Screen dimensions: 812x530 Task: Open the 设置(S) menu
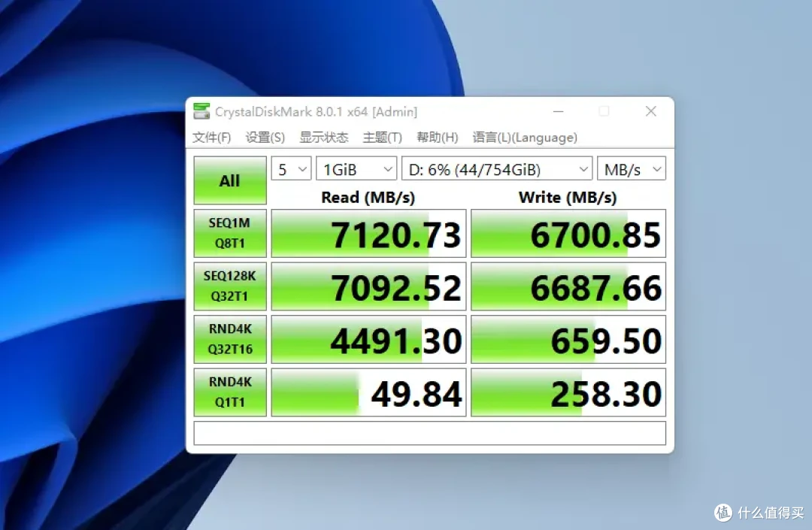tap(265, 138)
